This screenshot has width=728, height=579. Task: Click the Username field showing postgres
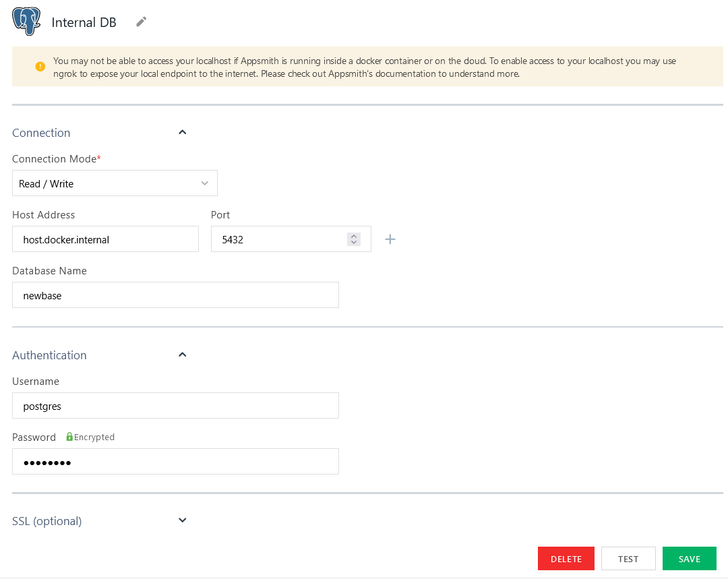tap(175, 406)
